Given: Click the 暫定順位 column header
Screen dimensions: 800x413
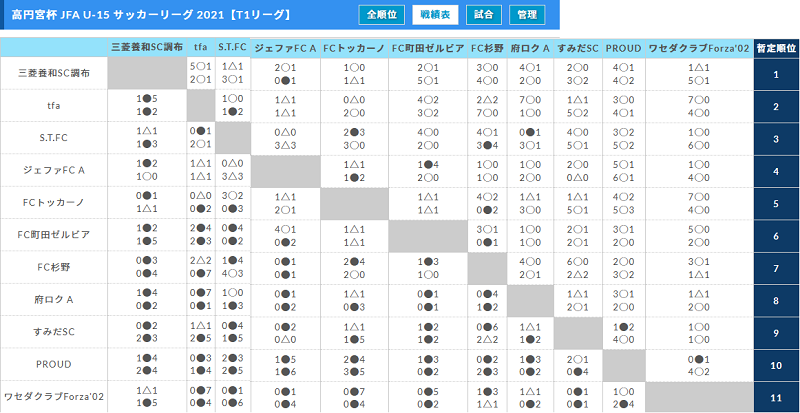Looking at the screenshot, I should (776, 48).
